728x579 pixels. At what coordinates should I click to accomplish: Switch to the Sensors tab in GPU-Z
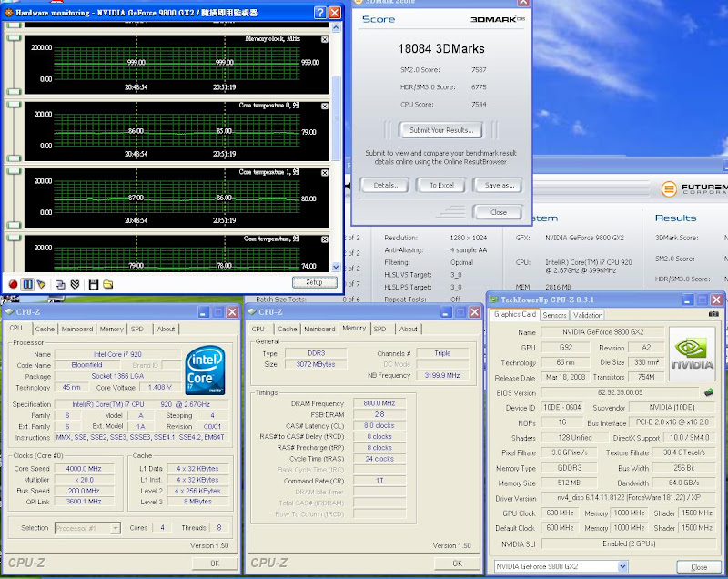coord(554,315)
